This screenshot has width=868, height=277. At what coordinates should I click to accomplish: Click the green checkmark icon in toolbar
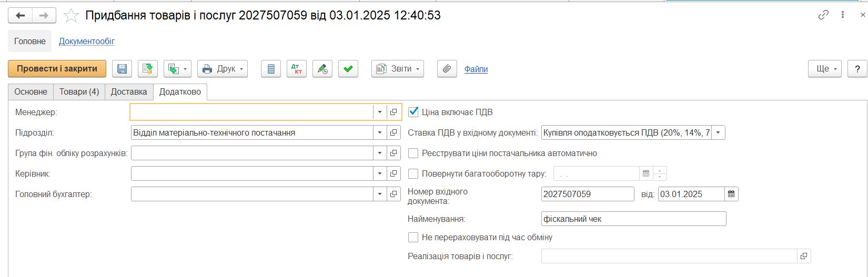coord(348,69)
